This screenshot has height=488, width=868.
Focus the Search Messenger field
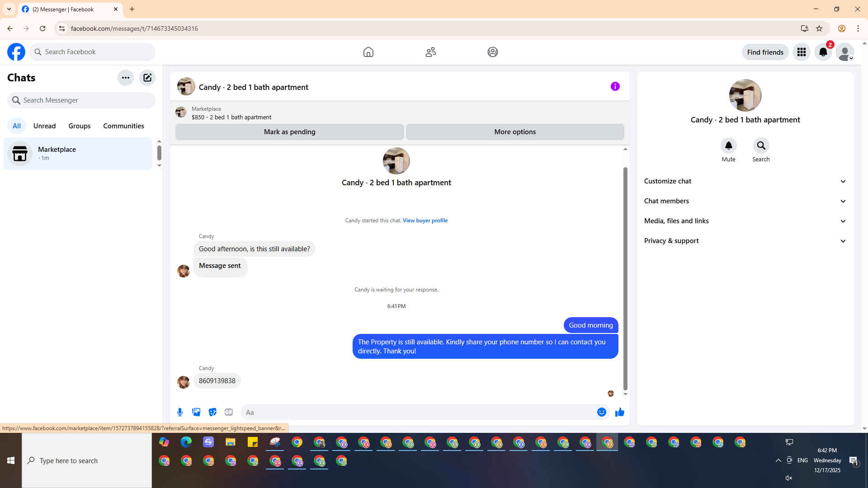click(81, 100)
